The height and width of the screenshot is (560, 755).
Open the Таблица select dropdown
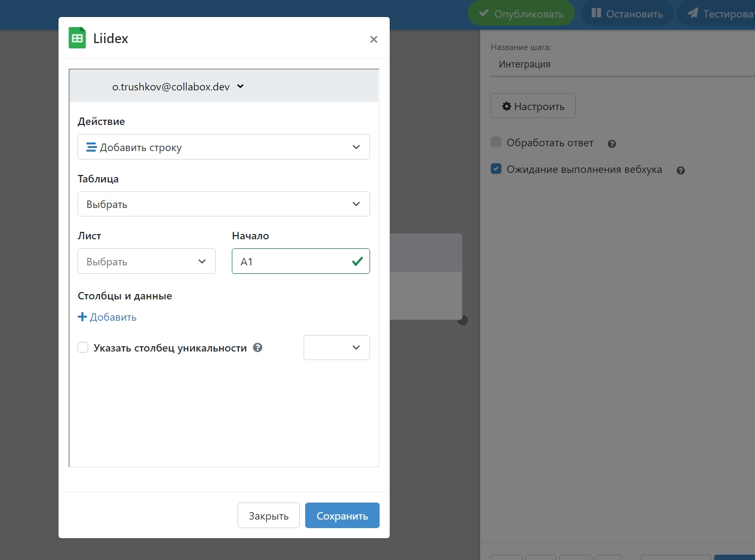(223, 204)
